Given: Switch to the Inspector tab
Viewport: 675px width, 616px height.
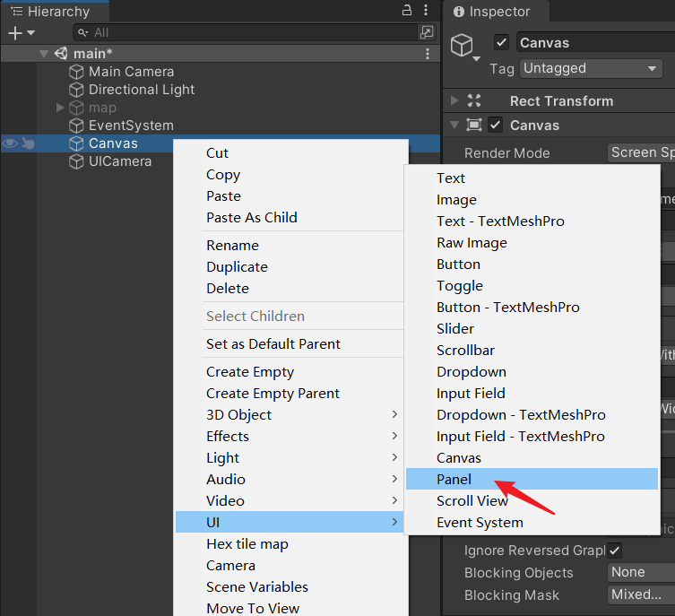Looking at the screenshot, I should pyautogui.click(x=496, y=11).
